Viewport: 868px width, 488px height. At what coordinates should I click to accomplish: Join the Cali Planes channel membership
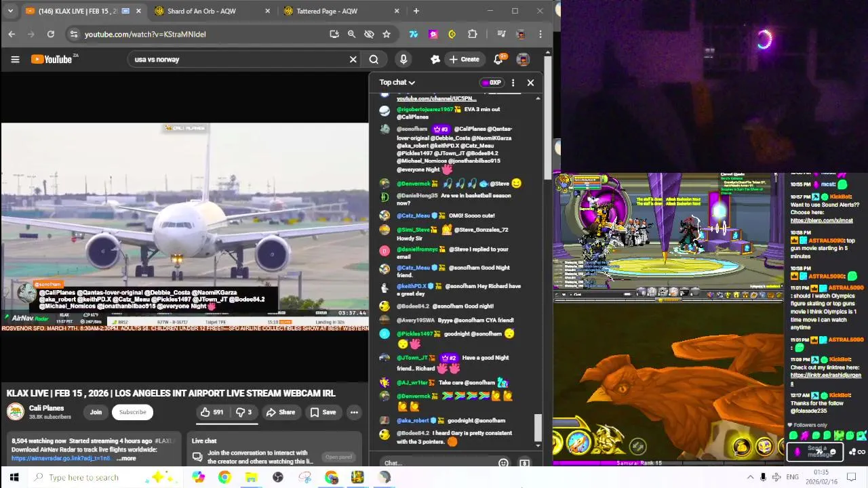tap(96, 412)
